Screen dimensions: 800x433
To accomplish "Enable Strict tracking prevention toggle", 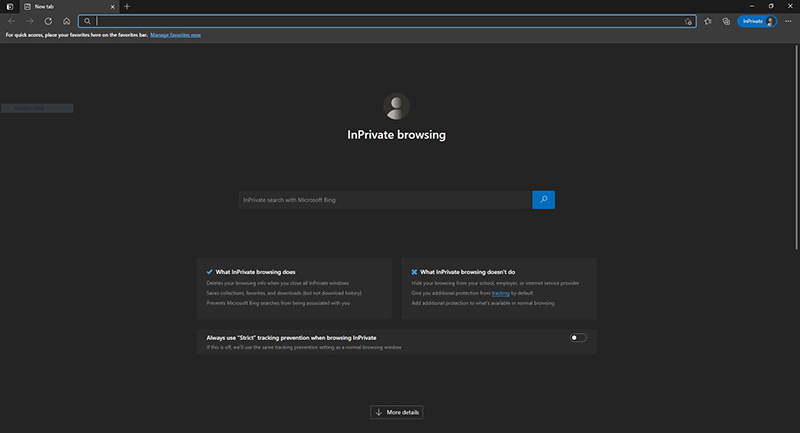I will coord(578,338).
